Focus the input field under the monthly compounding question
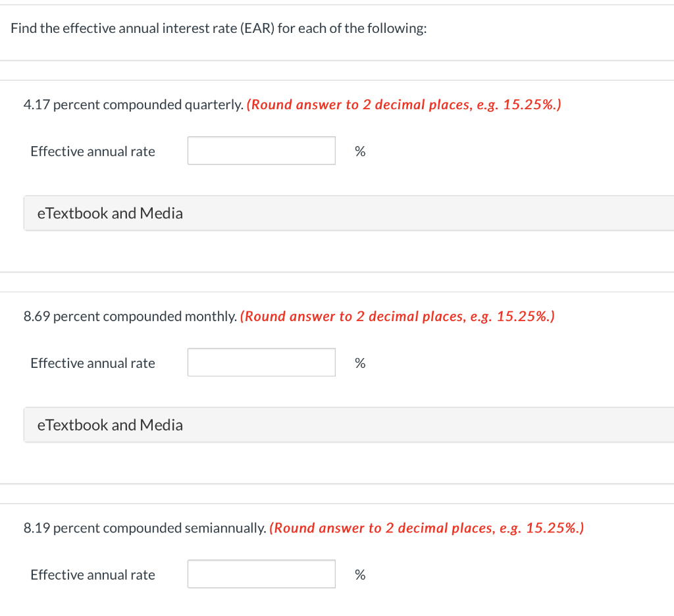 click(261, 362)
